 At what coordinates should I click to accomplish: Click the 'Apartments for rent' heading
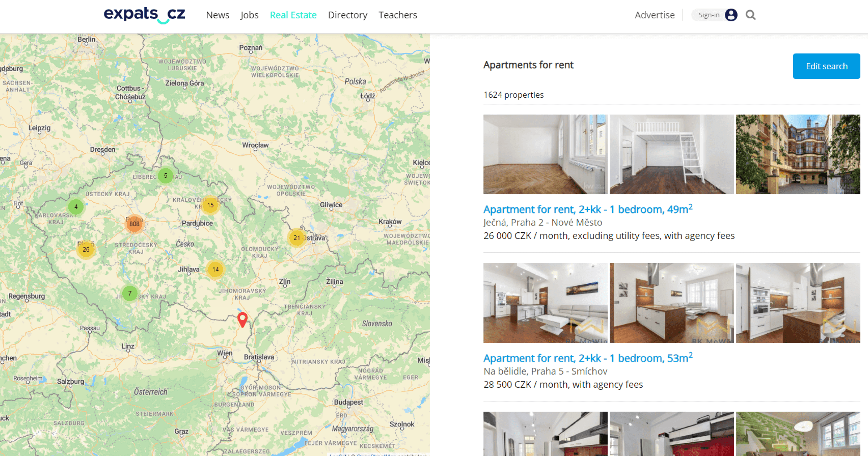click(x=528, y=65)
